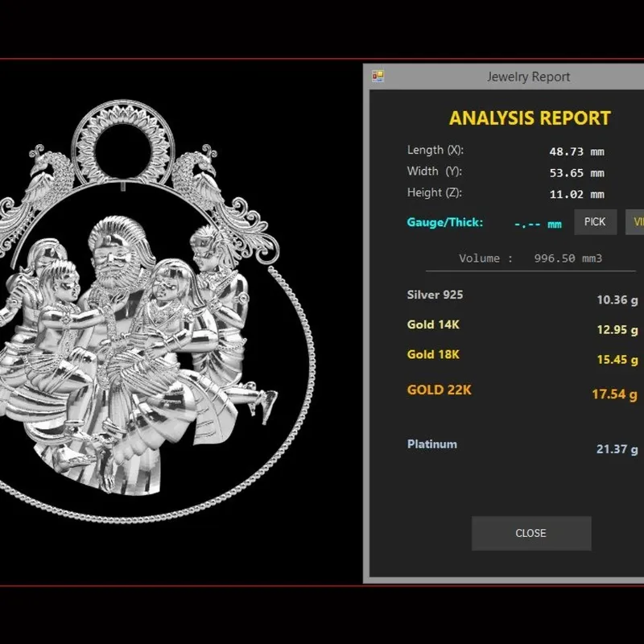The width and height of the screenshot is (644, 644).
Task: Close the analysis report with CLOSE button
Action: pos(531,533)
